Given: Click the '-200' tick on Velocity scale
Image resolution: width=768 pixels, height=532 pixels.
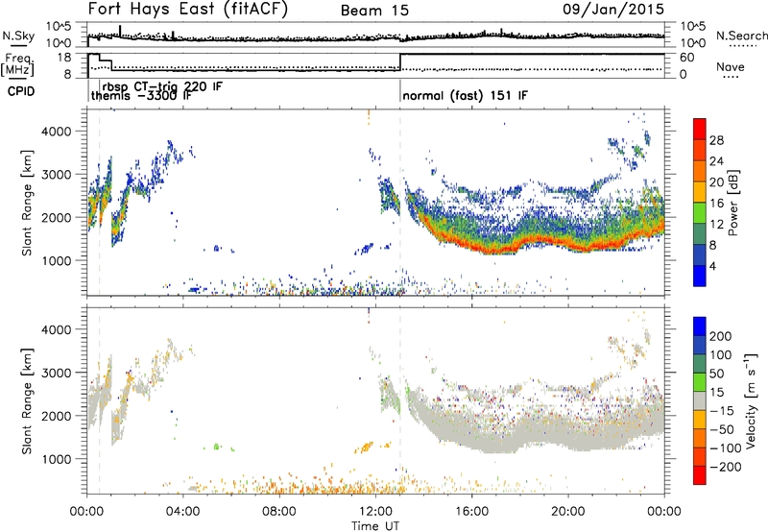Looking at the screenshot, I should click(x=725, y=467).
